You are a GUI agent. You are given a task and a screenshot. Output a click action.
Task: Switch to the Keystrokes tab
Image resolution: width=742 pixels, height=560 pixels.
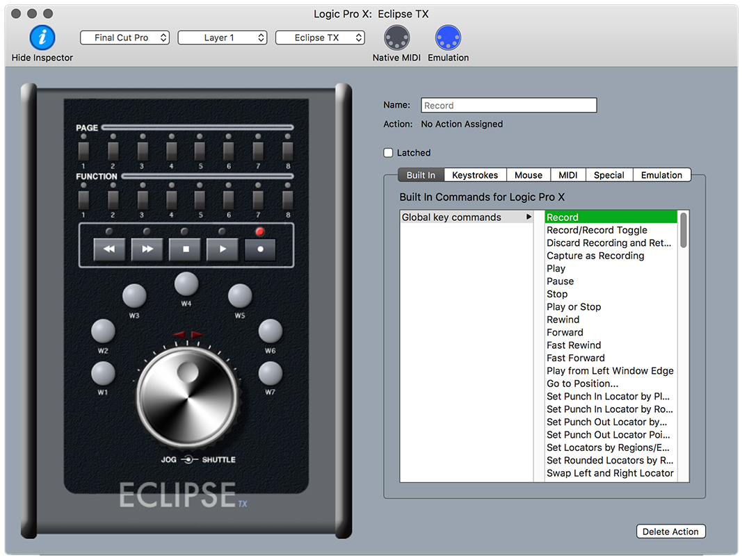click(x=475, y=175)
